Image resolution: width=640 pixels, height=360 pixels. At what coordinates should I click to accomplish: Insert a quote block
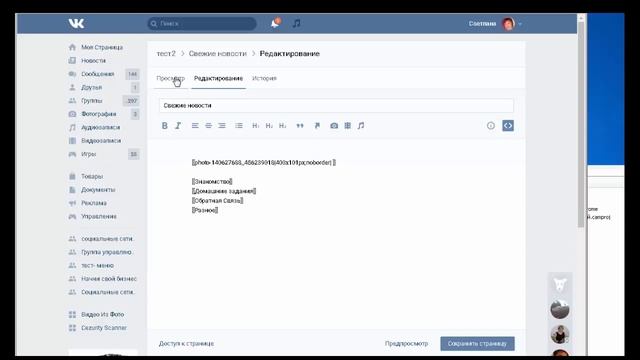point(300,126)
